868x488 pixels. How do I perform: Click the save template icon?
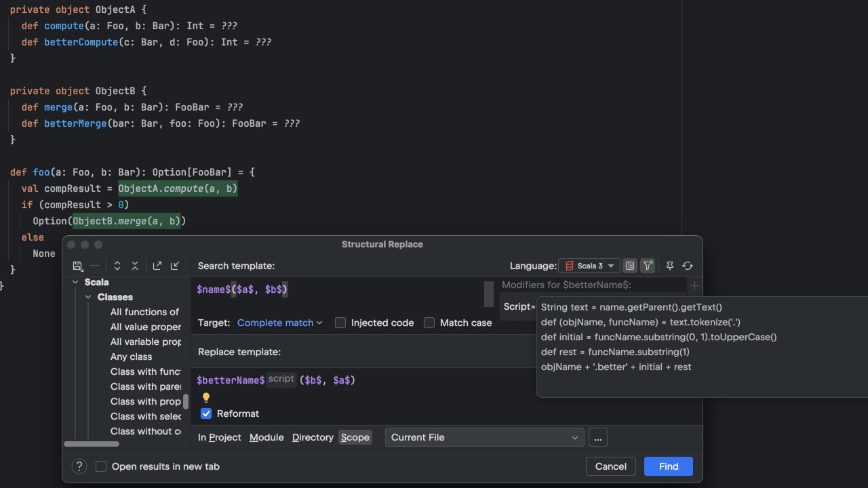77,266
